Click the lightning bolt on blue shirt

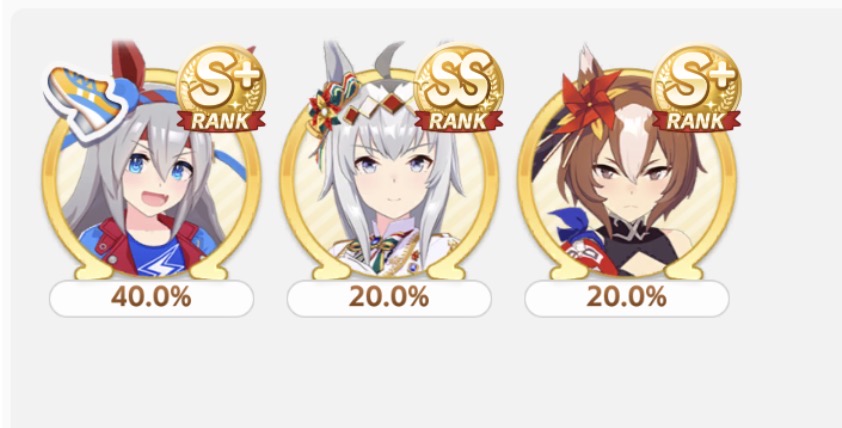(x=159, y=264)
